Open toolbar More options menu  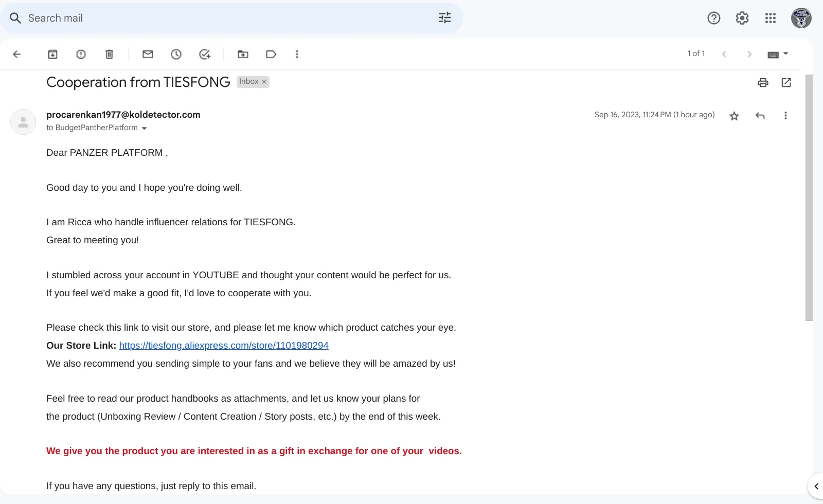point(297,54)
